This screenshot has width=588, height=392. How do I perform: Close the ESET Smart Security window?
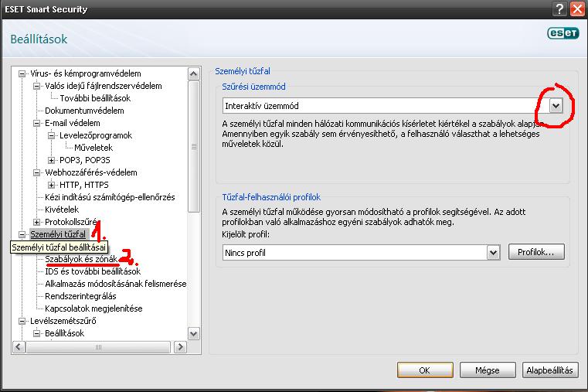(x=577, y=9)
